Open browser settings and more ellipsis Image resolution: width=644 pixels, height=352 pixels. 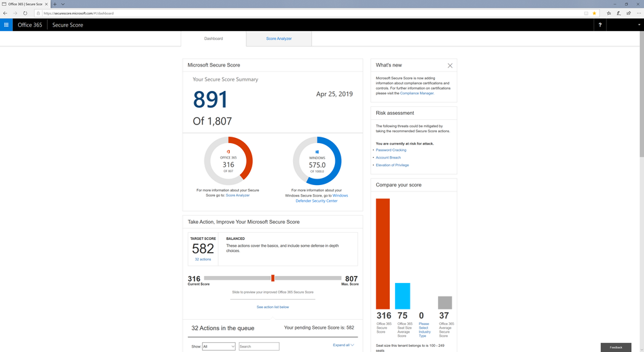[x=639, y=13]
